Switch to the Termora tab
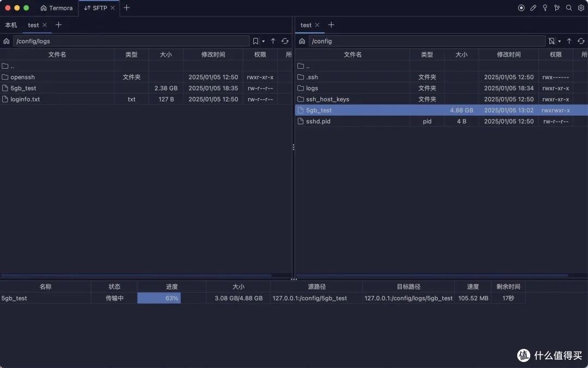The image size is (588, 368). tap(56, 8)
